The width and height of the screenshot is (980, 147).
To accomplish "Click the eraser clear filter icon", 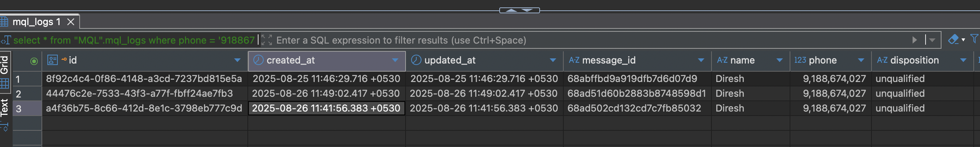I will [954, 40].
